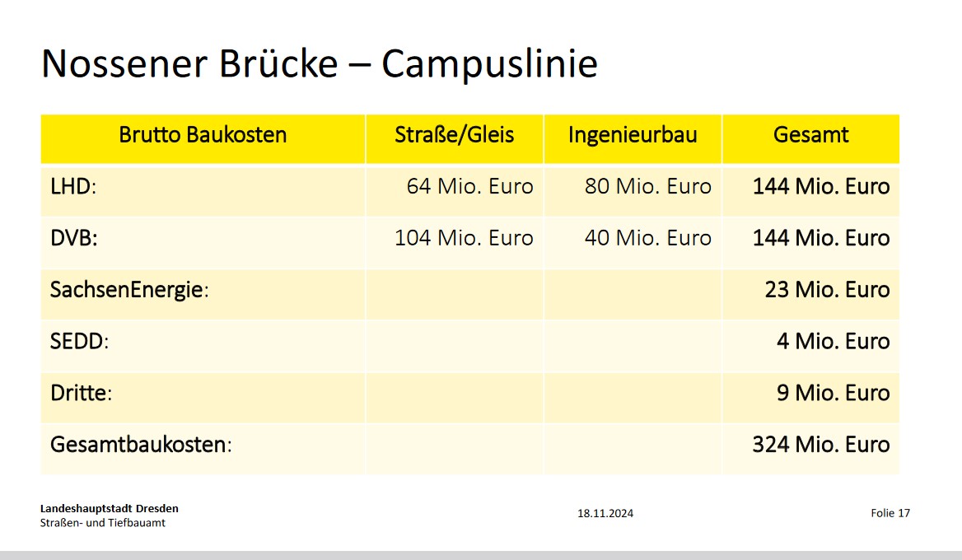Select the Dritte row label
Image resolution: width=962 pixels, height=560 pixels.
[81, 393]
